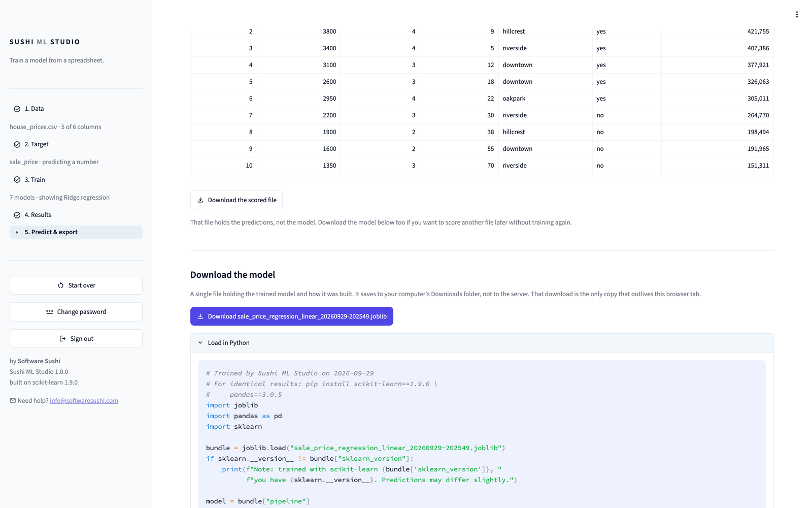Click the 2950 cell in row 6
The width and height of the screenshot is (812, 508).
pos(299,99)
